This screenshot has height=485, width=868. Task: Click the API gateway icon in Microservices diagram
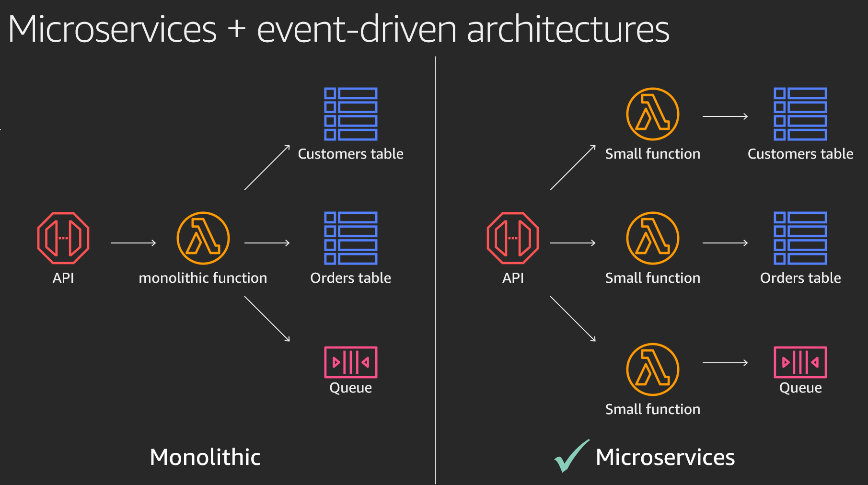tap(513, 238)
